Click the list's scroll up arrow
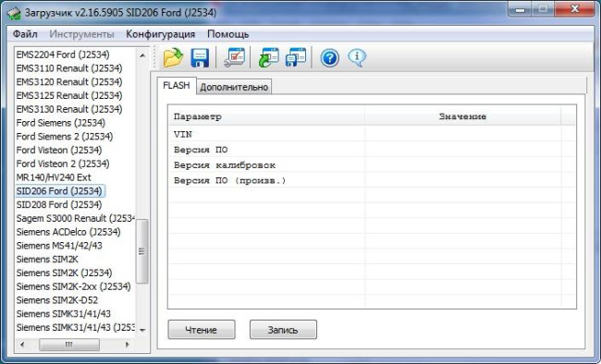The width and height of the screenshot is (601, 364). point(142,55)
